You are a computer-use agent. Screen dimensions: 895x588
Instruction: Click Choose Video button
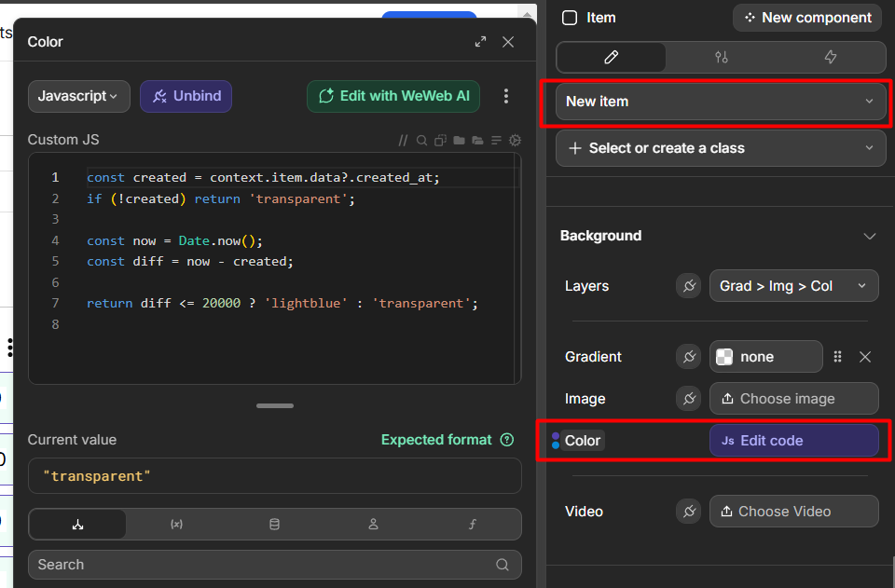click(794, 511)
